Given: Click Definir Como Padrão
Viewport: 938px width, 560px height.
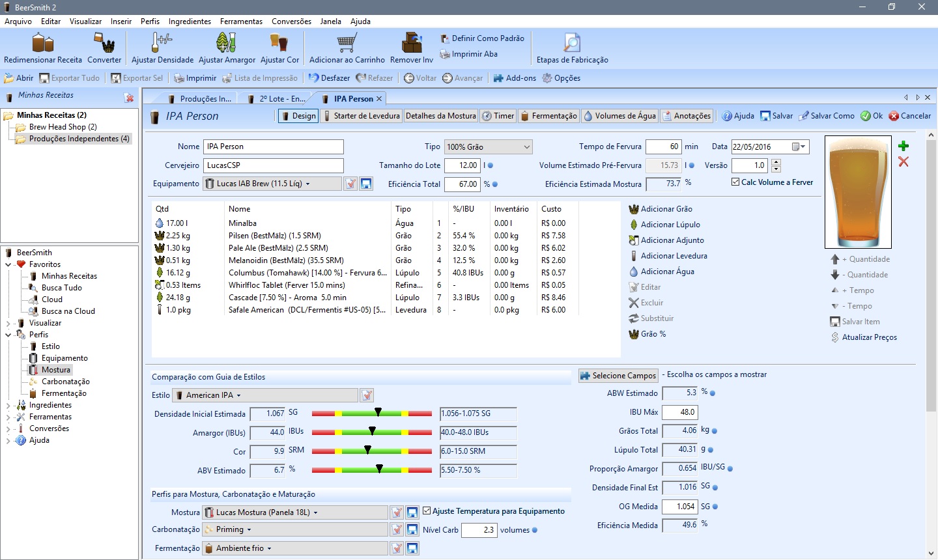Looking at the screenshot, I should click(x=482, y=38).
